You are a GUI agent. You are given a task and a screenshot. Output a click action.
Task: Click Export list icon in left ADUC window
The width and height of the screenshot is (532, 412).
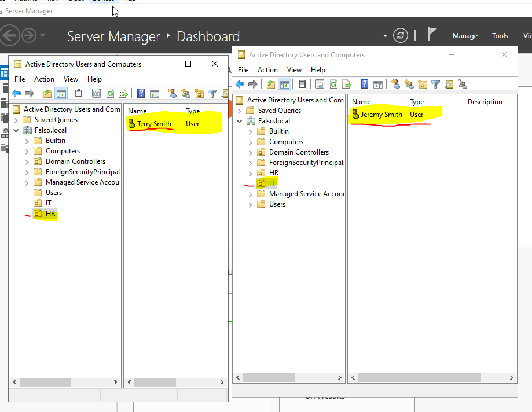tap(123, 93)
